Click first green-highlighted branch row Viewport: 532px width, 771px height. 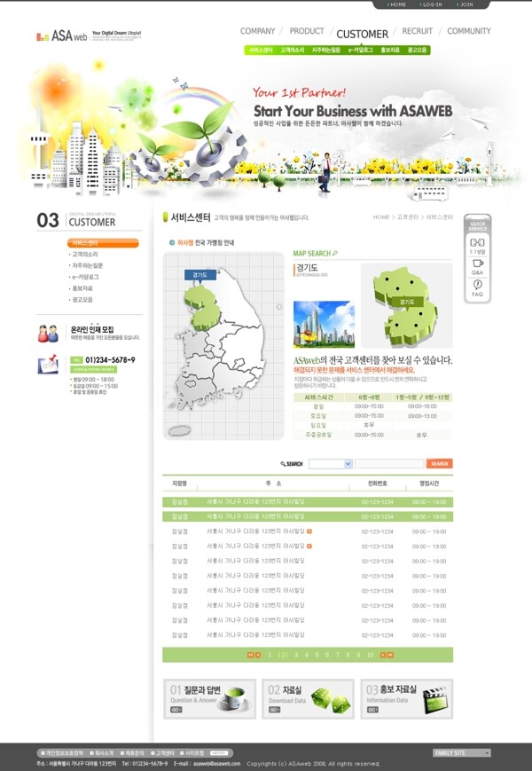point(308,502)
